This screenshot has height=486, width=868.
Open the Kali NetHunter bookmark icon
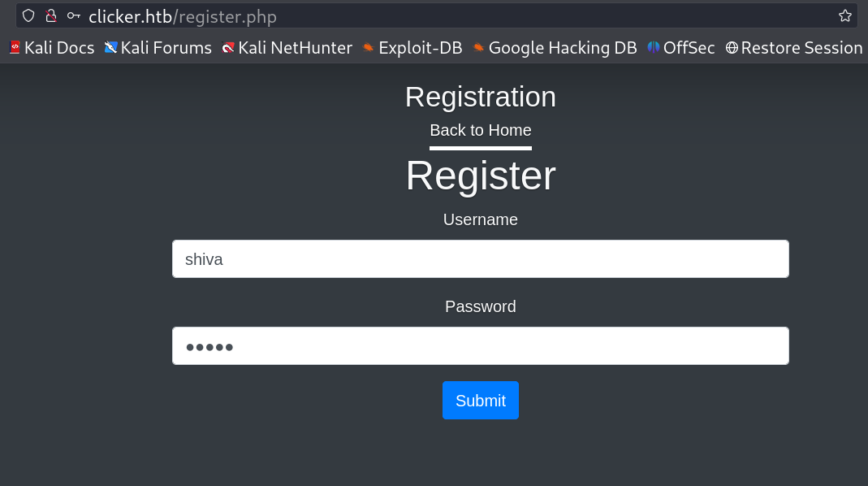pos(228,48)
